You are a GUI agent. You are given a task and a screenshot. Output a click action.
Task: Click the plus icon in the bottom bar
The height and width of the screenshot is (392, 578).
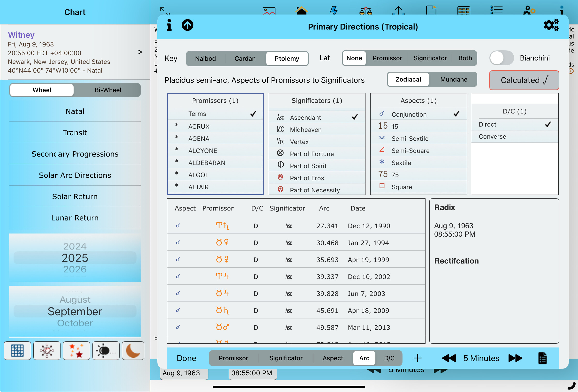point(417,358)
